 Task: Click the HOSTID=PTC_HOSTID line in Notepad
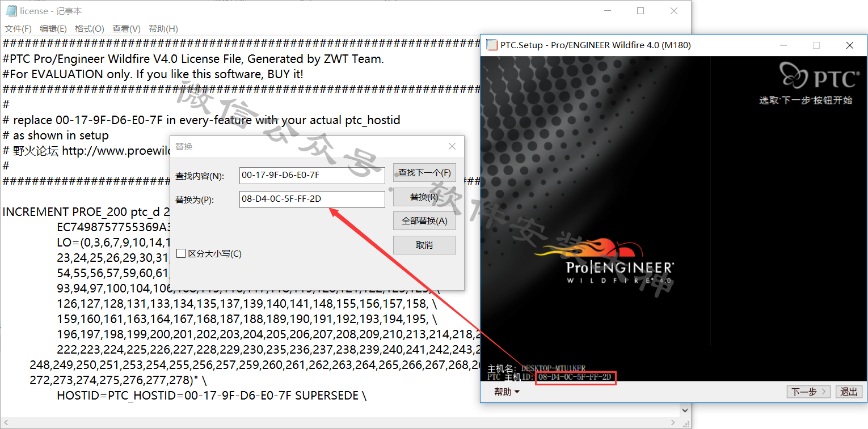click(x=212, y=396)
